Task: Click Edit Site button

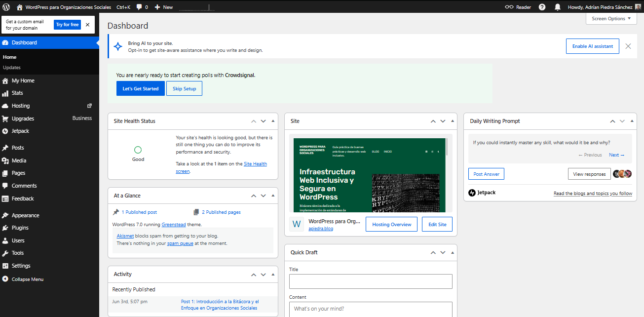Action: coord(437,224)
